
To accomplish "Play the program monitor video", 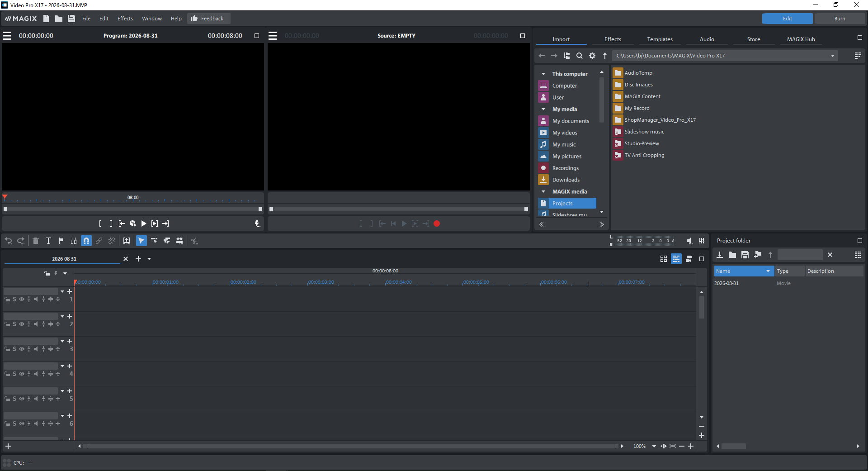I will point(144,224).
